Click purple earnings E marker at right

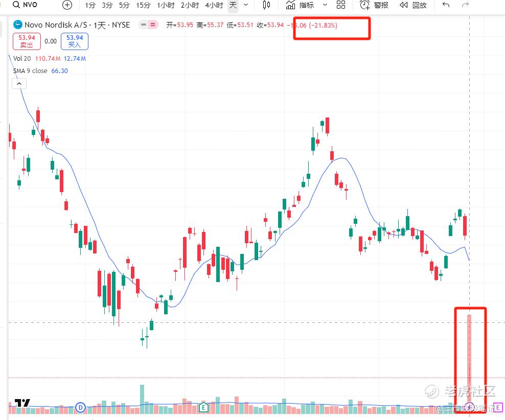(498, 408)
